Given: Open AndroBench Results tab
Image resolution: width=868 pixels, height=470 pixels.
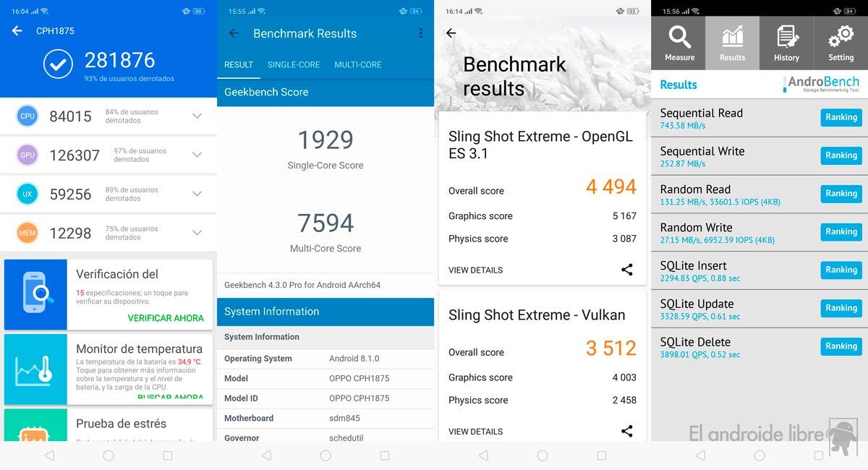Looking at the screenshot, I should [x=732, y=43].
